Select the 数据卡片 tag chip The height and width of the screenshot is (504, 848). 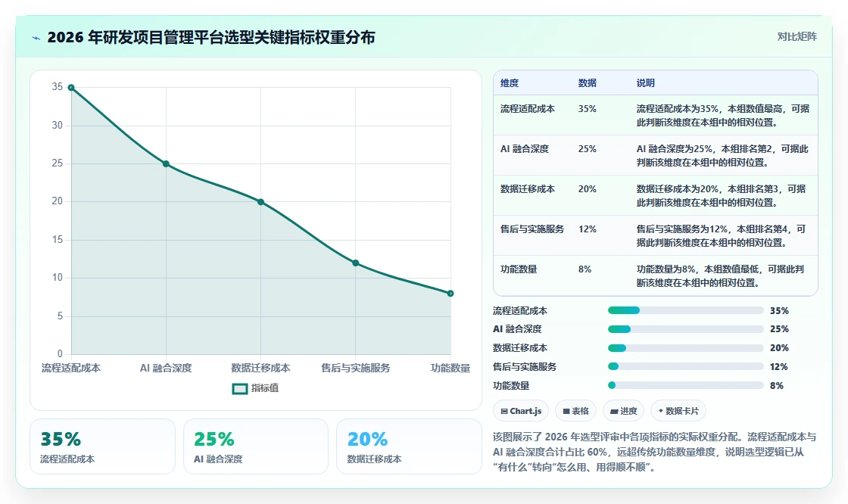pos(678,411)
